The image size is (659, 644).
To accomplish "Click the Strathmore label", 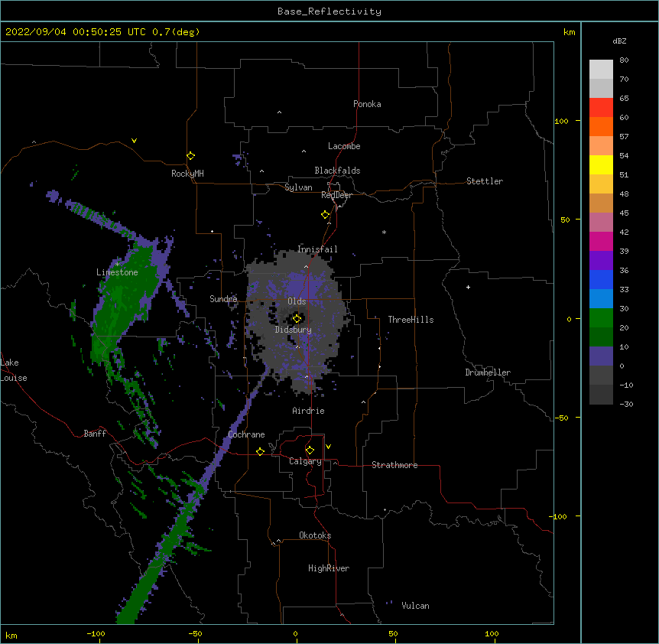I will click(394, 465).
